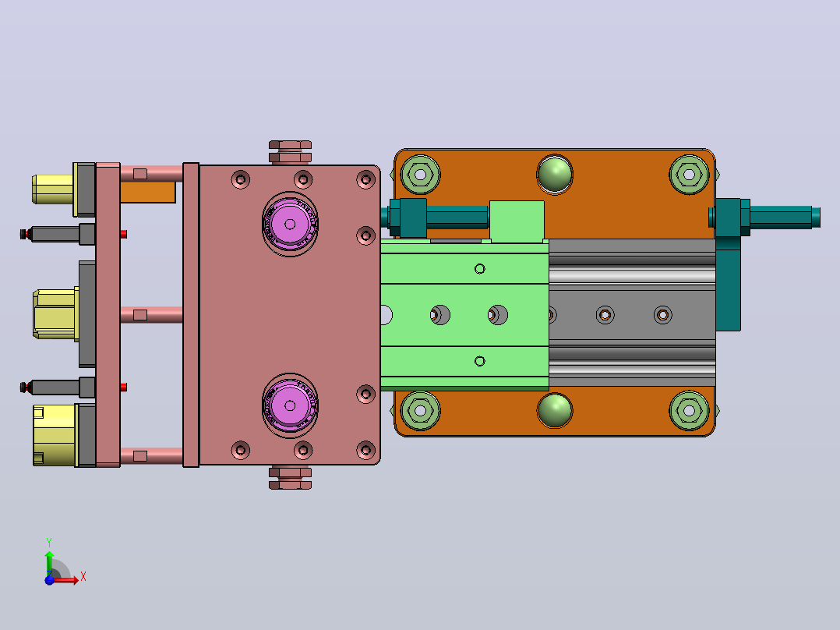Select the lower magenta round suction cup
Screen dimensions: 840x630
pyautogui.click(x=290, y=405)
